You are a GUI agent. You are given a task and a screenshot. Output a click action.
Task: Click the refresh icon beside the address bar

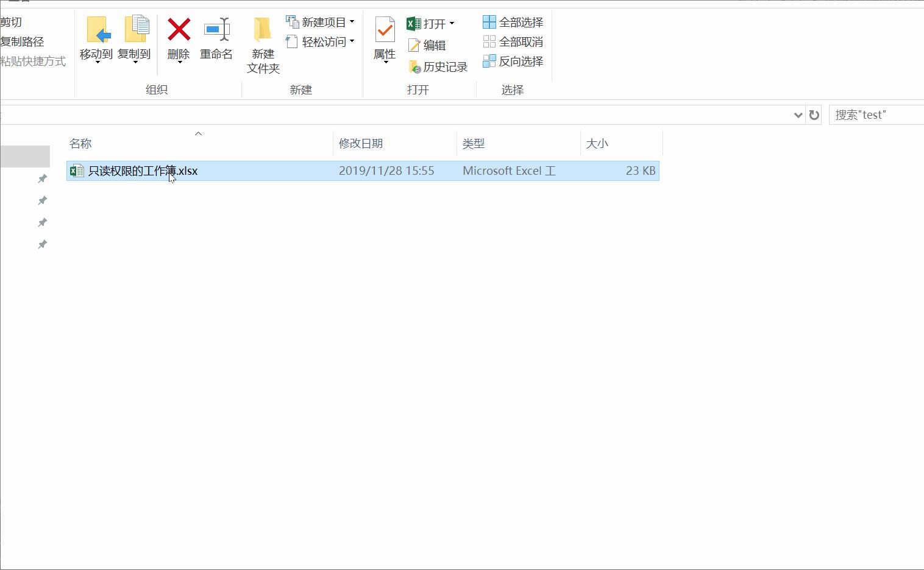coord(814,114)
